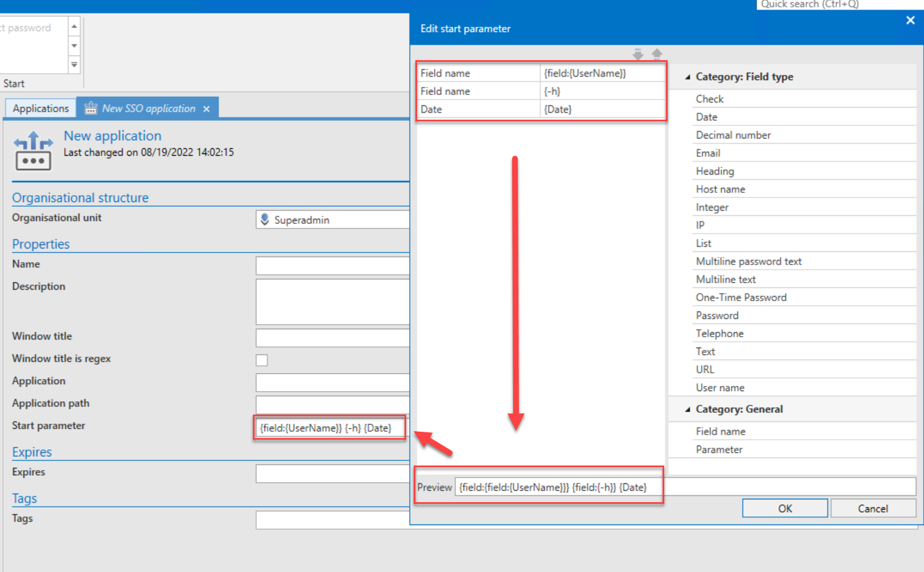The height and width of the screenshot is (572, 924).
Task: Click the Superadmin user icon
Action: [x=264, y=220]
